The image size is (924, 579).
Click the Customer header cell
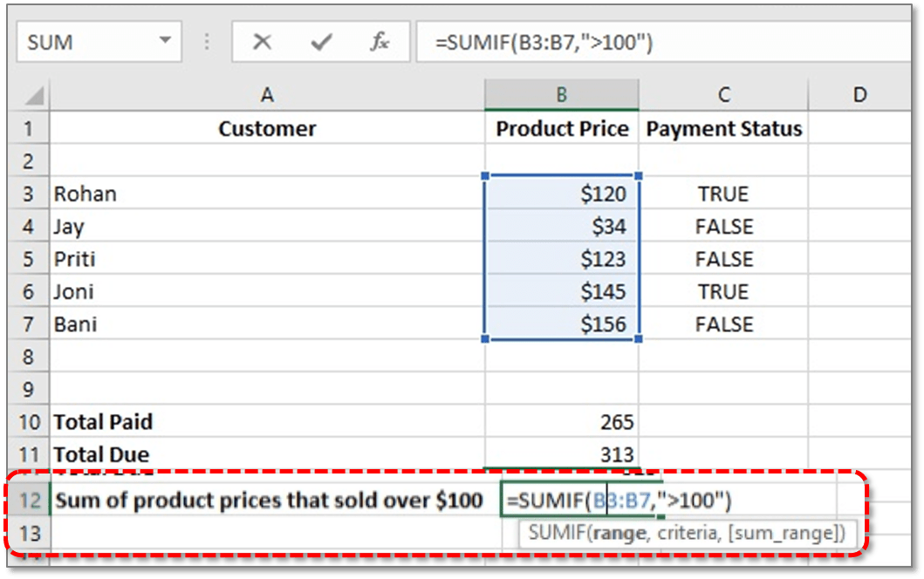pos(267,128)
